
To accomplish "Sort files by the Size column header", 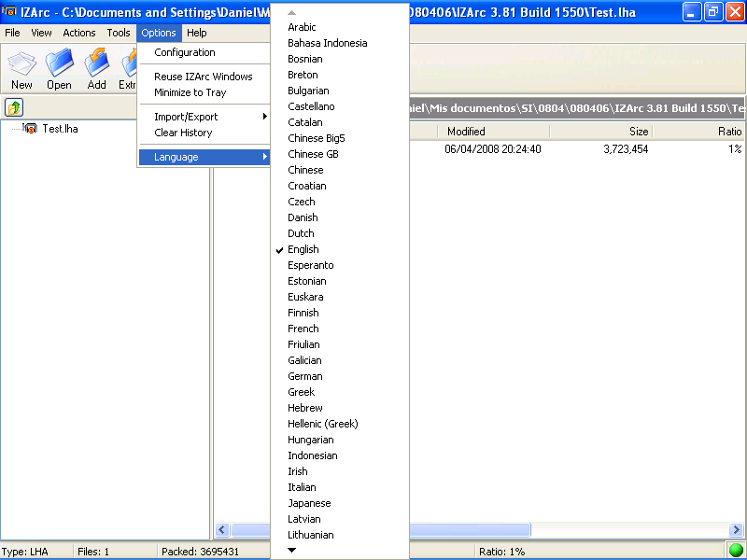I will (639, 131).
